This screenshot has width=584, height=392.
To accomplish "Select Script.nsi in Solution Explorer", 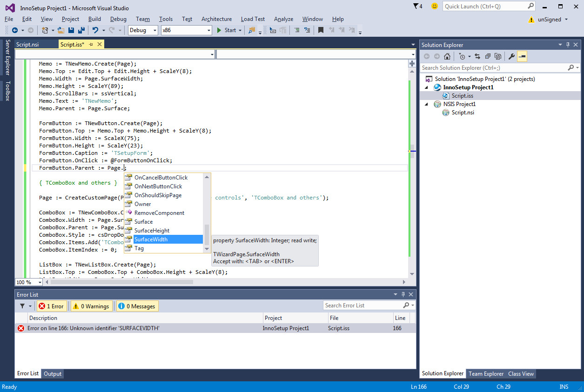I will click(463, 113).
